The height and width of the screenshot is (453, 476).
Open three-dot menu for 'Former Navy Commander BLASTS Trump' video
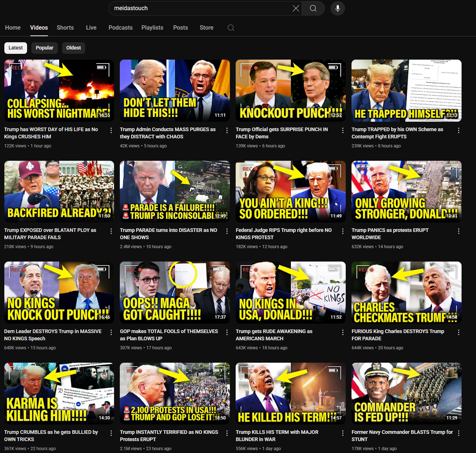[x=459, y=433]
